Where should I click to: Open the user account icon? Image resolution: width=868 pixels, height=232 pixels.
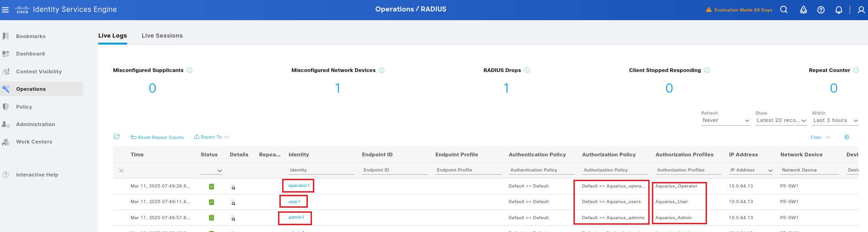pyautogui.click(x=861, y=10)
